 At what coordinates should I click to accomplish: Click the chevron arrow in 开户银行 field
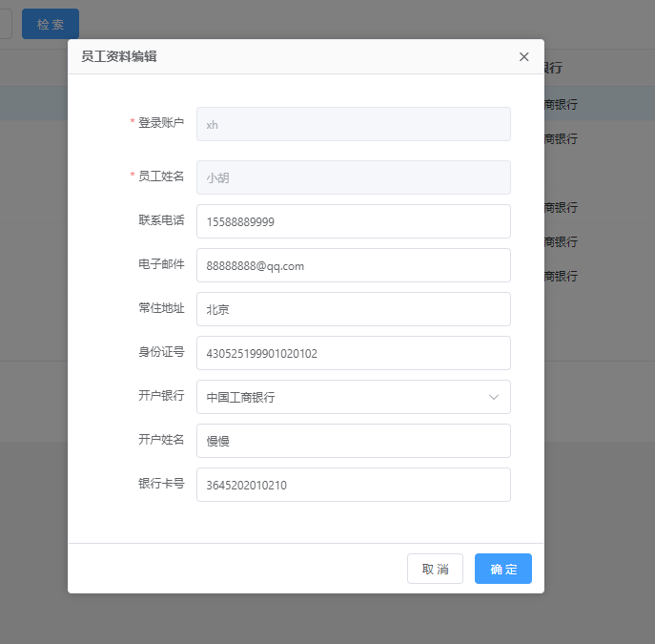coord(494,397)
